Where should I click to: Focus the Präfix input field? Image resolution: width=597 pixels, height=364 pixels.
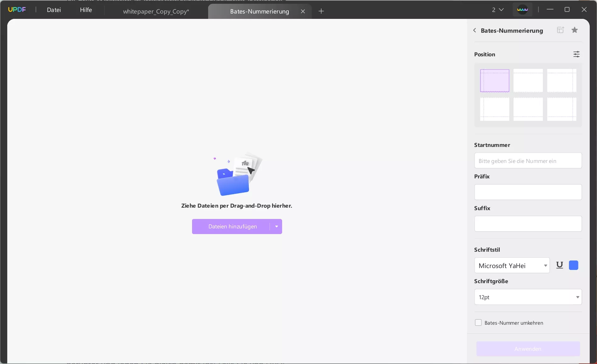point(528,192)
